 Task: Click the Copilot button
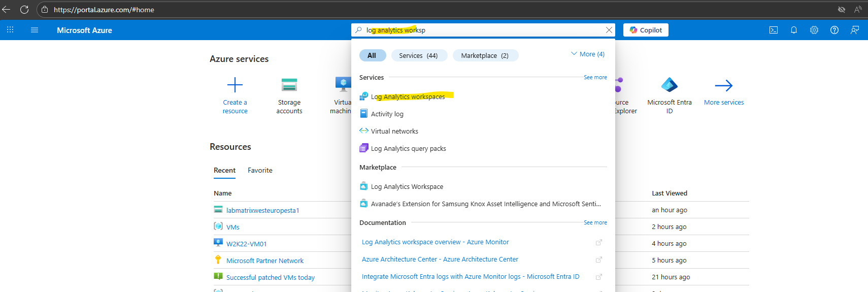coord(646,30)
